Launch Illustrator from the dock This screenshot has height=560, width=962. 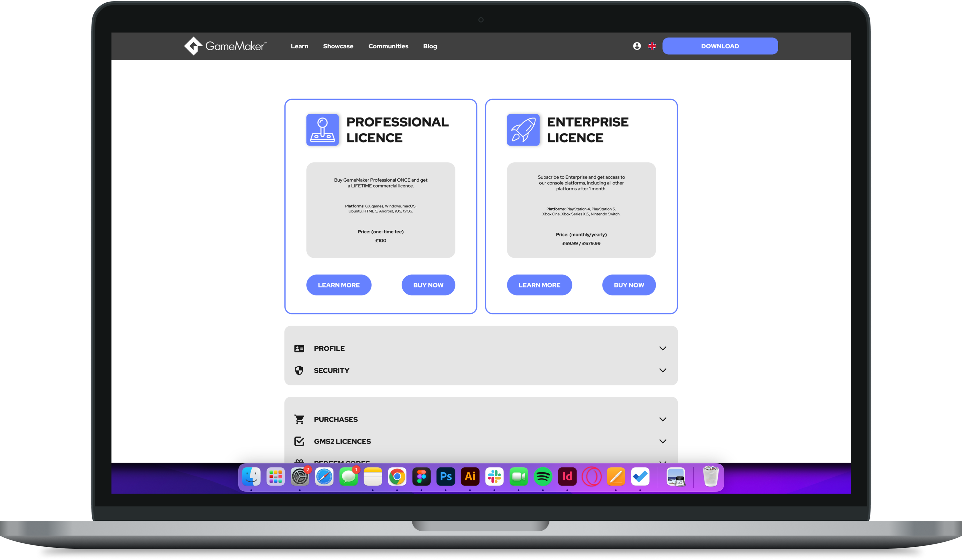pyautogui.click(x=470, y=477)
